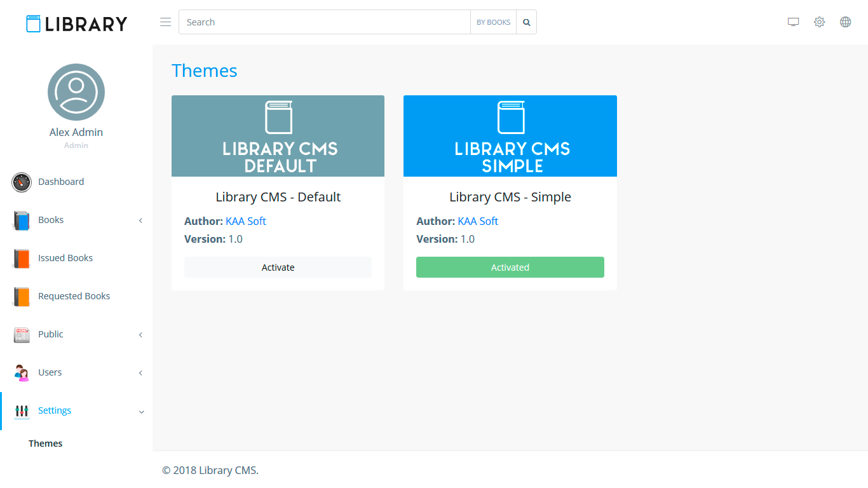Open the monitor display icon
Image resolution: width=868 pixels, height=488 pixels.
(793, 22)
